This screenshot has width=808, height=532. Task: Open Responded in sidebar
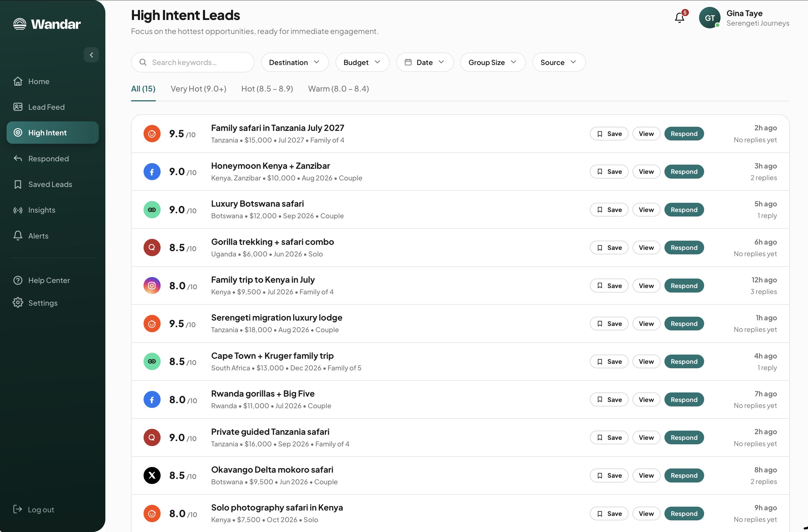53,159
